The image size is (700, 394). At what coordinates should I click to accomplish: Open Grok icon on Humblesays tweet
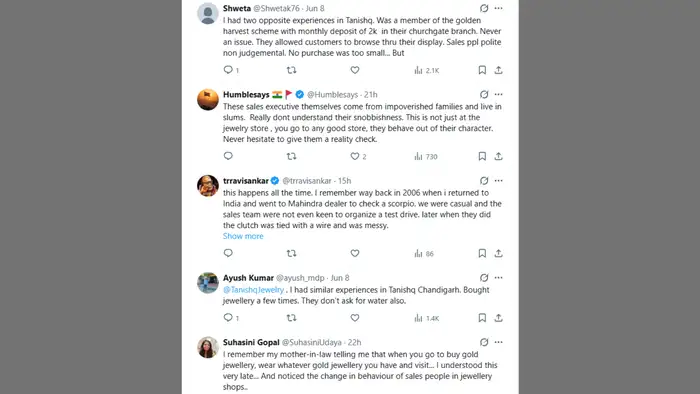pos(484,94)
